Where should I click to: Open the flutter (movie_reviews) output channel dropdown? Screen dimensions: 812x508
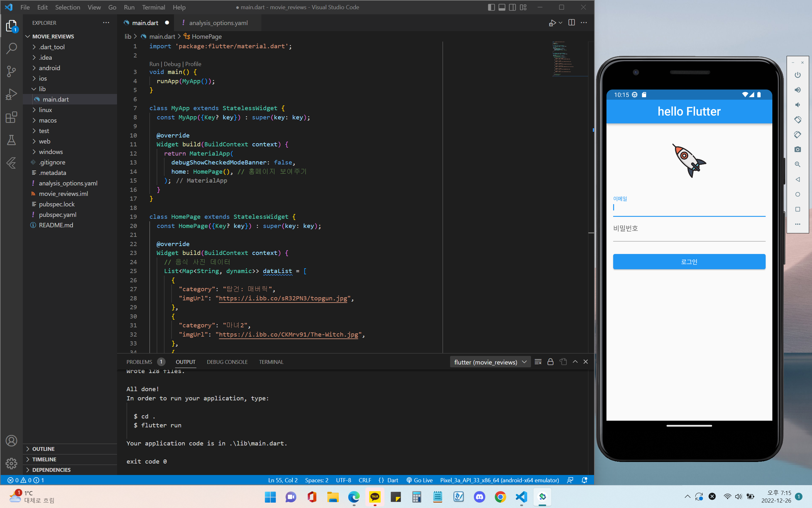[490, 362]
